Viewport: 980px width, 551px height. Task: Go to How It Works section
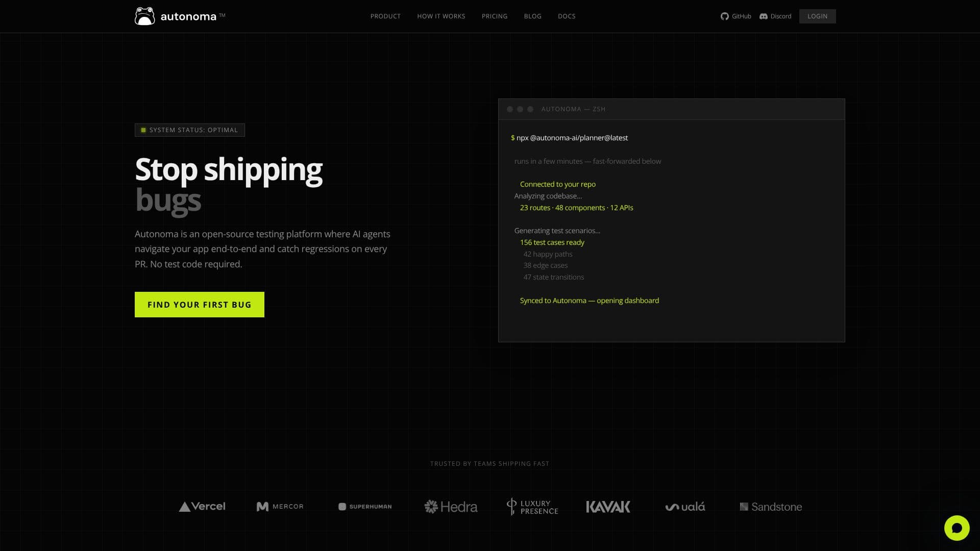pos(441,16)
